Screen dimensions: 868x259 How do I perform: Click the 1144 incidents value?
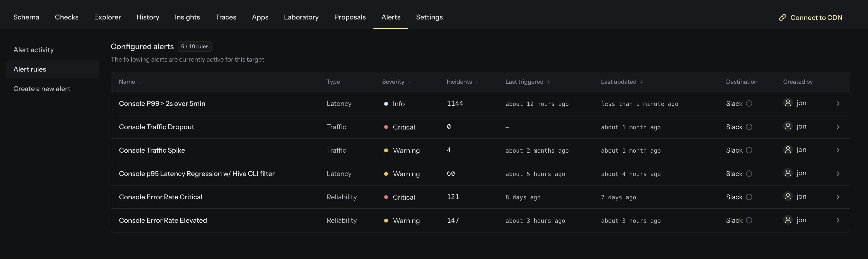coord(455,103)
